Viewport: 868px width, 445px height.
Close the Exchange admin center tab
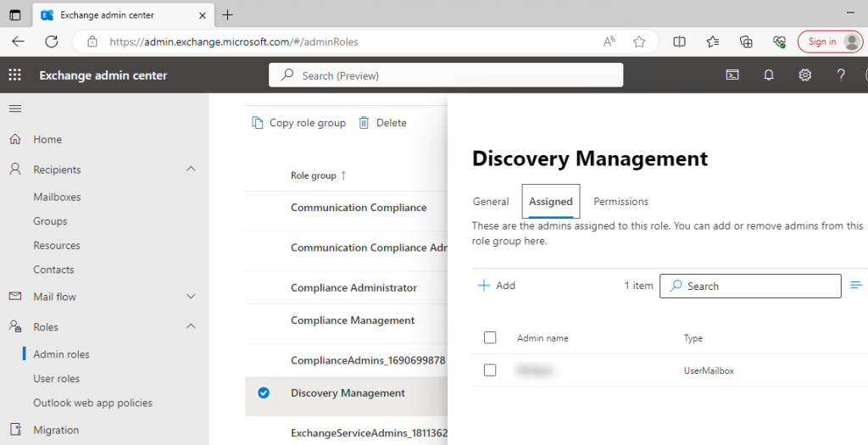(x=203, y=15)
